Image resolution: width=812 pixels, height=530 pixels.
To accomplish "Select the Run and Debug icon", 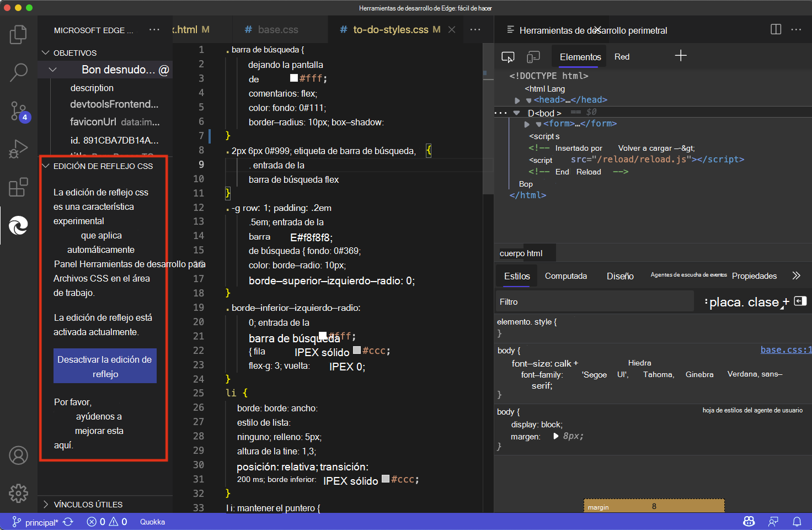I will [18, 149].
